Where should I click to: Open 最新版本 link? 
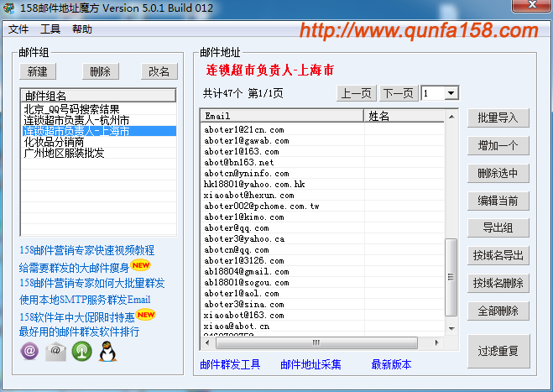[x=392, y=364]
